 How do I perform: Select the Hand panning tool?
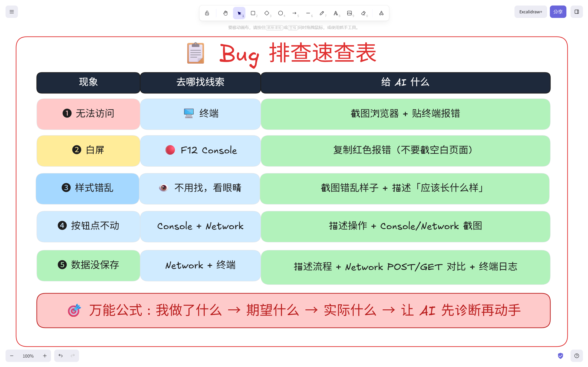[x=225, y=13]
